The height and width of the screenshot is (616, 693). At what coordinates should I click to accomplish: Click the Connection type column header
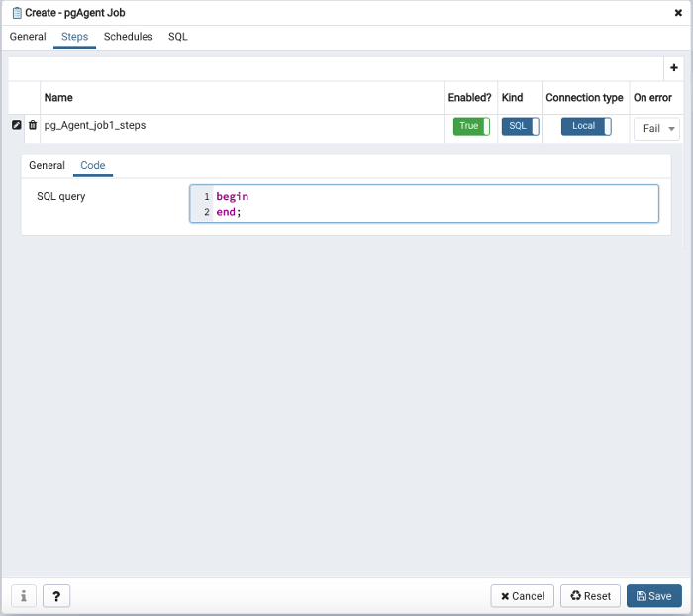click(584, 98)
